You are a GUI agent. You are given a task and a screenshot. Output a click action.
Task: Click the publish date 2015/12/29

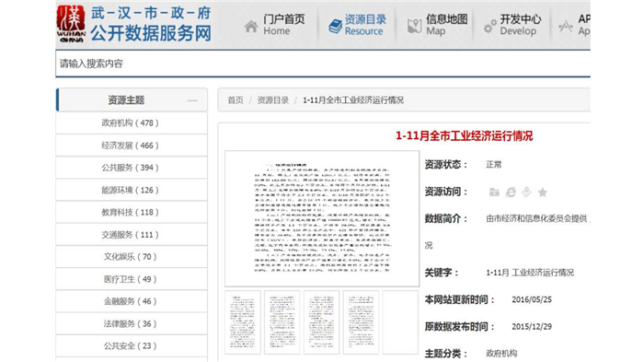pos(532,327)
